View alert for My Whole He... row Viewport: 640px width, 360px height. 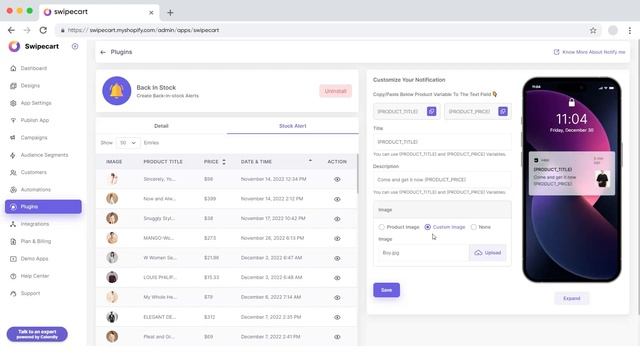[337, 298]
